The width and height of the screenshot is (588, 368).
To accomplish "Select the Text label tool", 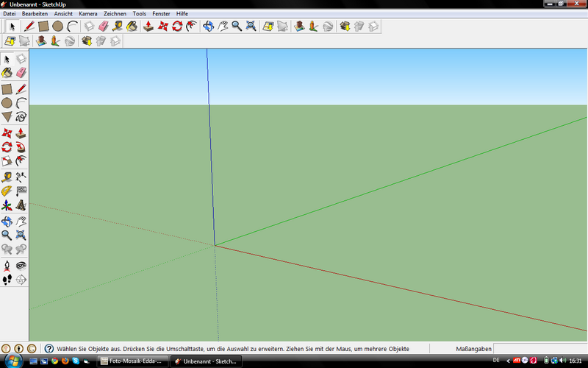I will [21, 191].
